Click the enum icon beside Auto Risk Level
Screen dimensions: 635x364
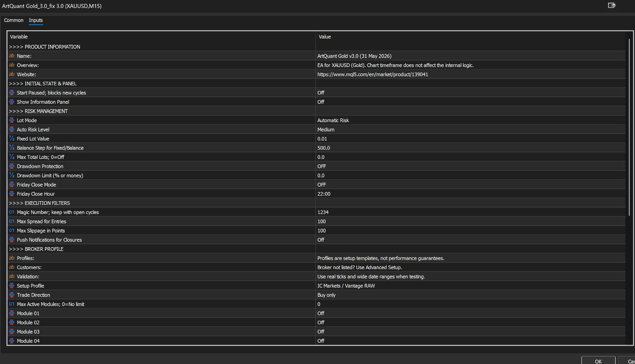pos(12,129)
